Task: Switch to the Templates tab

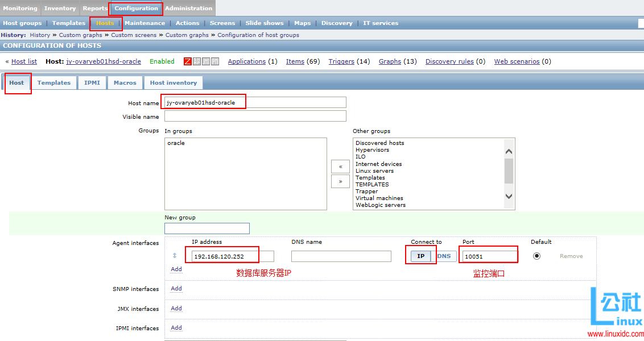Action: pyautogui.click(x=54, y=82)
